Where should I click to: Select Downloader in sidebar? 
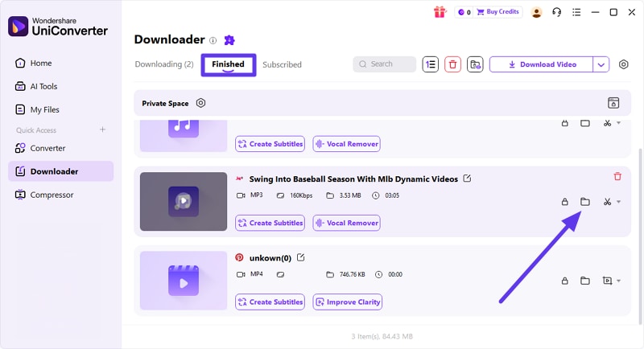[61, 171]
